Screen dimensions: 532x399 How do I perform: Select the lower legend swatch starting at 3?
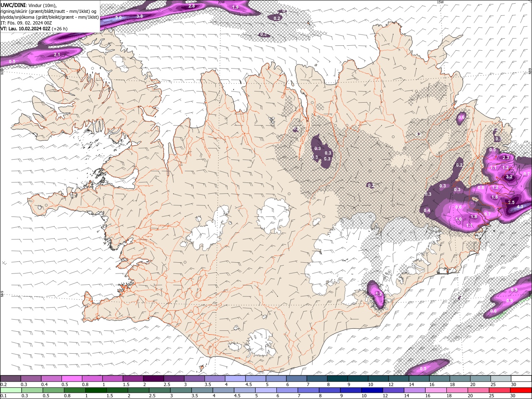click(181, 390)
